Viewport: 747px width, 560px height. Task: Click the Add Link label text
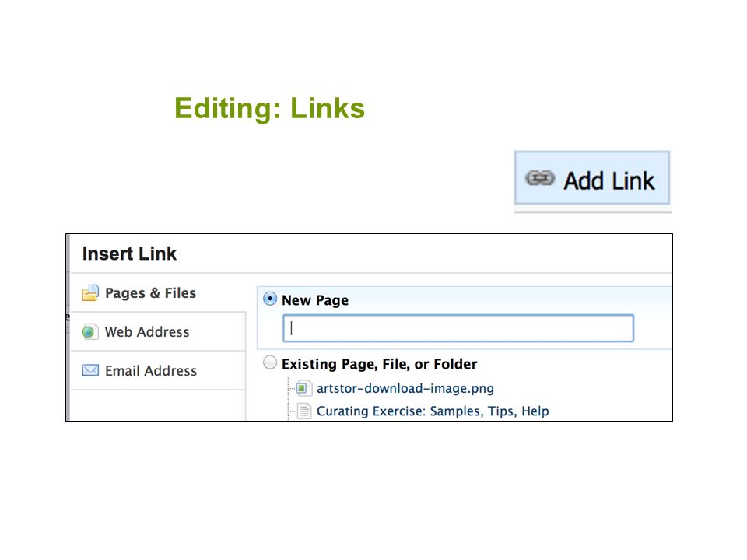coord(609,181)
